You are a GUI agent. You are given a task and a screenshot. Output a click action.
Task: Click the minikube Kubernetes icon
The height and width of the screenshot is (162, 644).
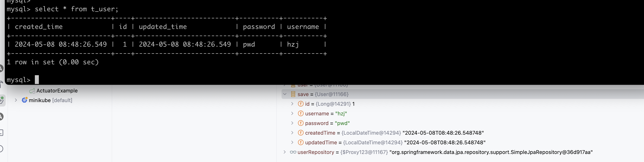(x=24, y=100)
